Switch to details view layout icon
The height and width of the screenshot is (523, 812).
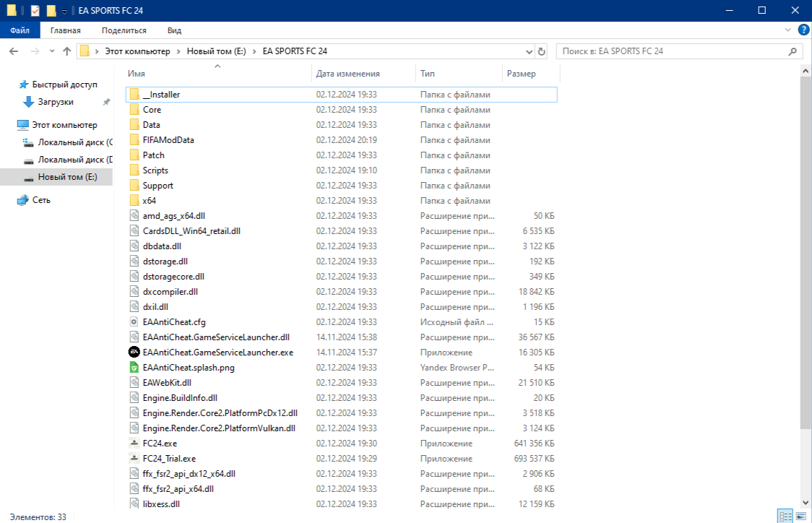[x=785, y=516]
